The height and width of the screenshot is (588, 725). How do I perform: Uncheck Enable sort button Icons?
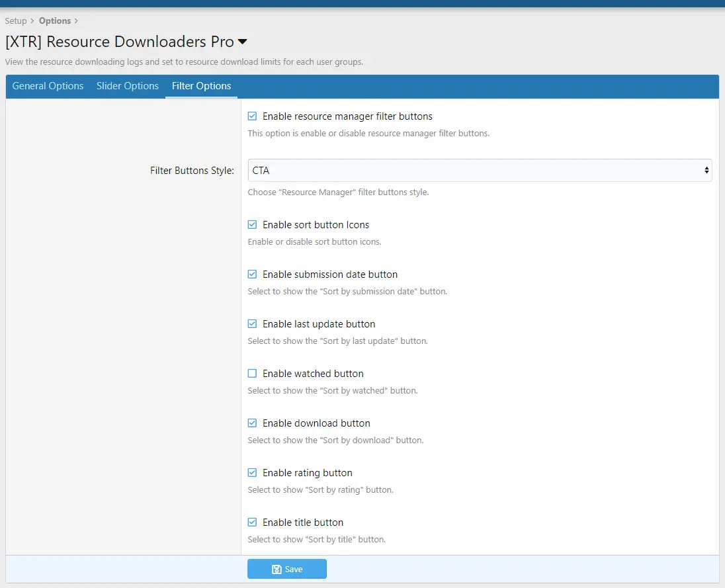coord(252,225)
